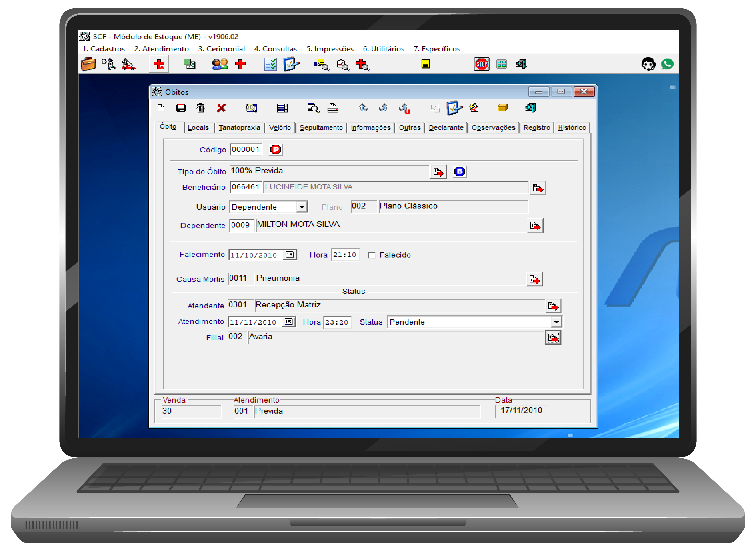Switch to the Histórico tab

[572, 128]
